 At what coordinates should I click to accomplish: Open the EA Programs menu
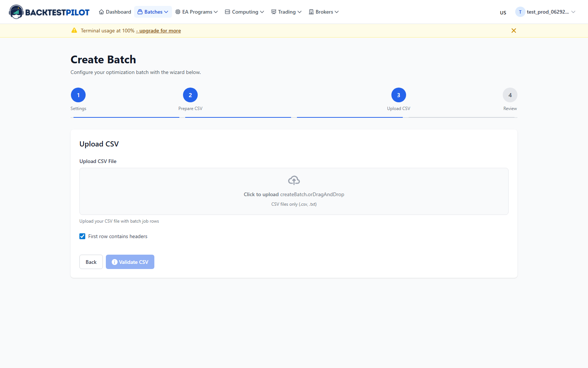pos(197,12)
